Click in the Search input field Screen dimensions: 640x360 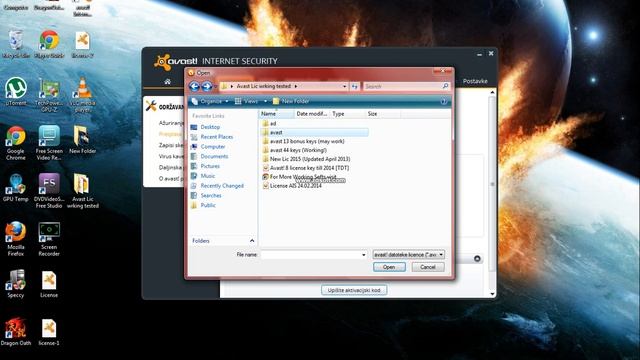point(402,87)
